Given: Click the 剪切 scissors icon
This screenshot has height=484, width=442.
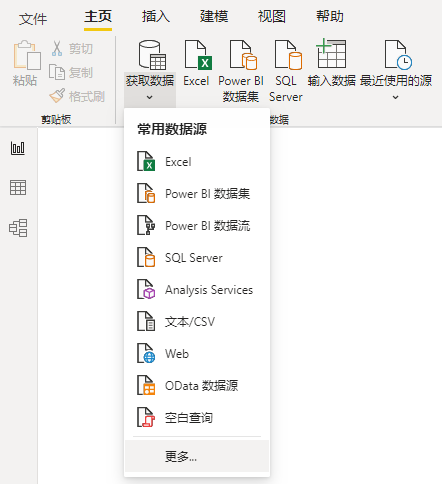Looking at the screenshot, I should coord(57,49).
